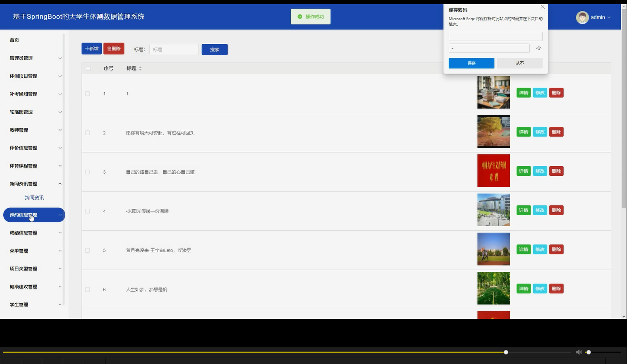Tick the select-all checkbox in the table header
627x364 pixels.
tap(88, 68)
